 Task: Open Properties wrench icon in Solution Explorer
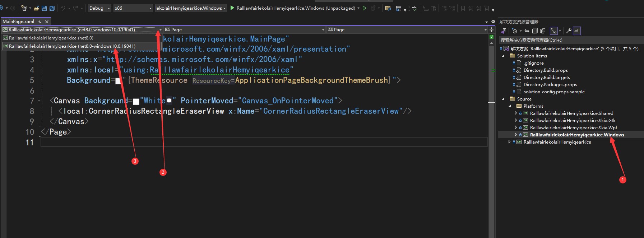(x=569, y=31)
